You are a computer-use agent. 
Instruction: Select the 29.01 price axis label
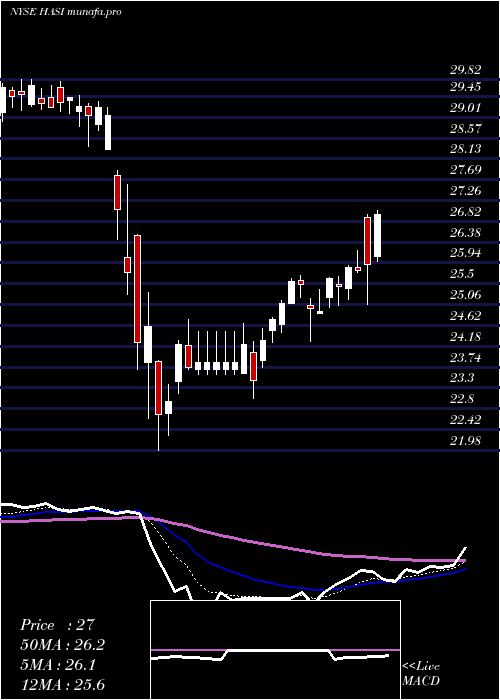(466, 108)
